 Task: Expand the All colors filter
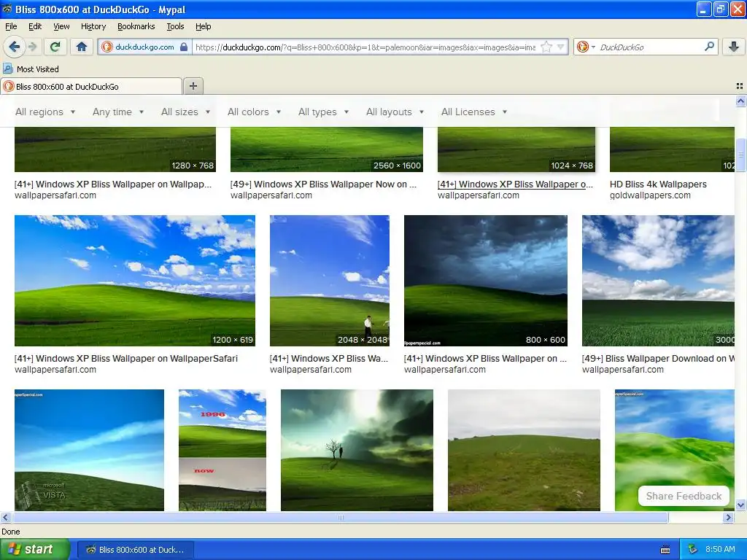pos(254,112)
